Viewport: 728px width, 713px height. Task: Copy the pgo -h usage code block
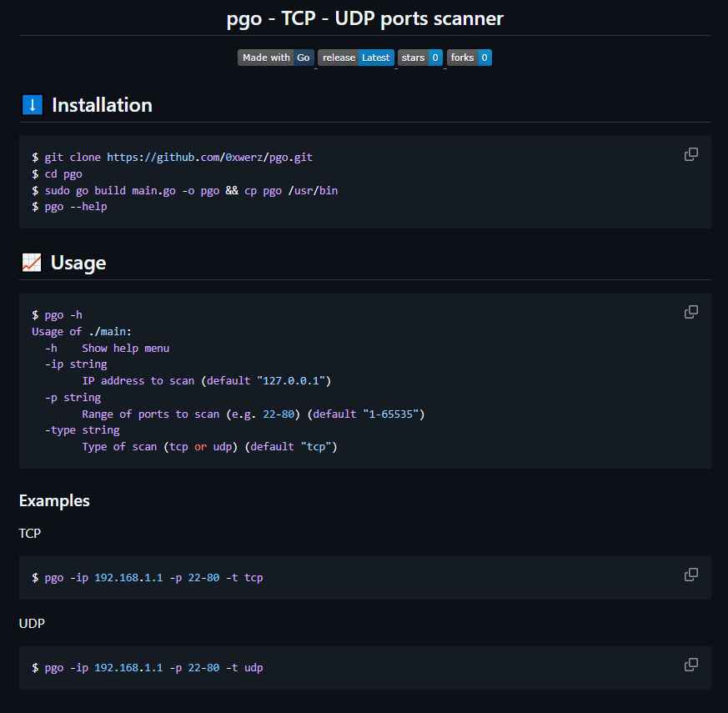pyautogui.click(x=690, y=312)
